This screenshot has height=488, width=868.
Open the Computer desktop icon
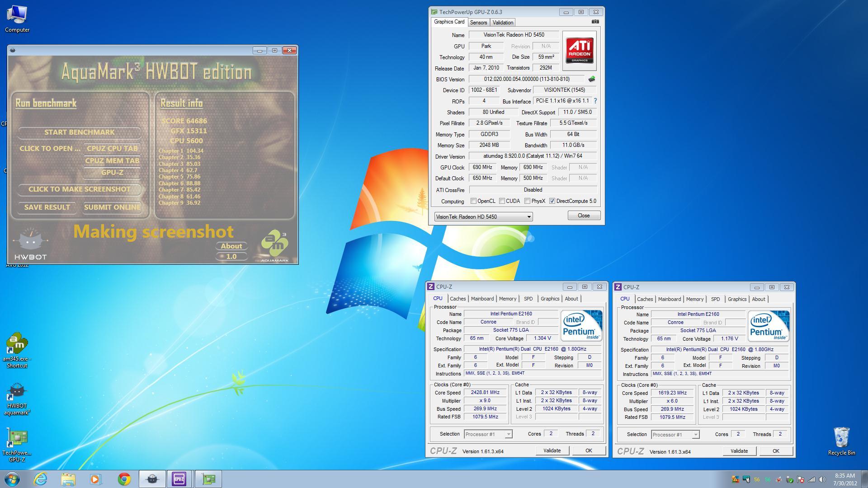(17, 19)
